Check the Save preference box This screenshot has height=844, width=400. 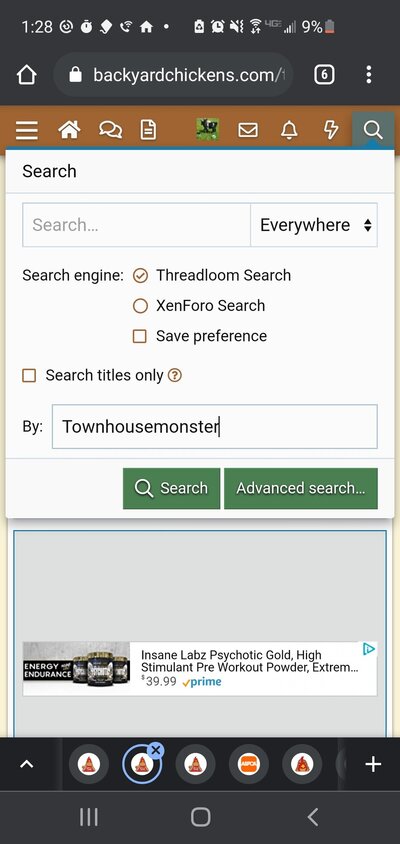139,336
